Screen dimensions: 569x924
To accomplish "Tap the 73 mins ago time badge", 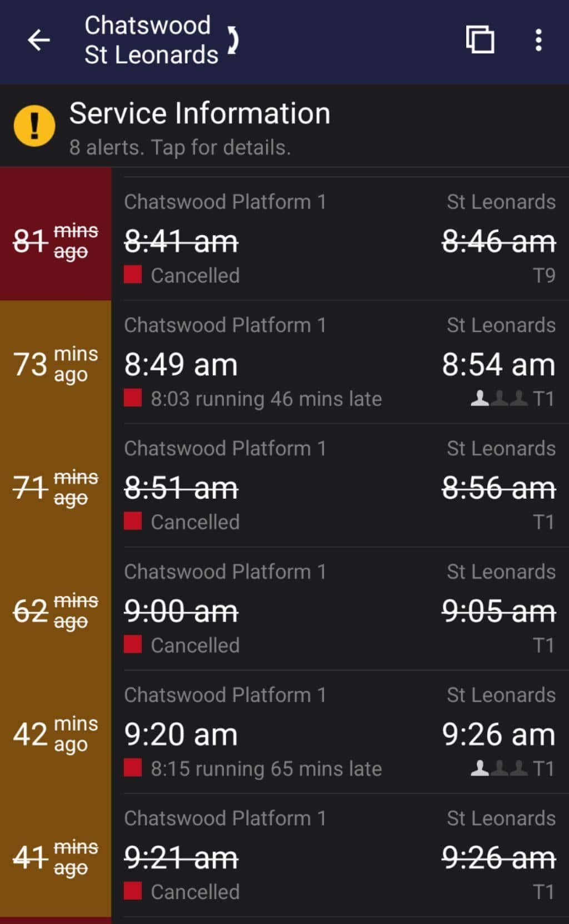I will pyautogui.click(x=56, y=364).
